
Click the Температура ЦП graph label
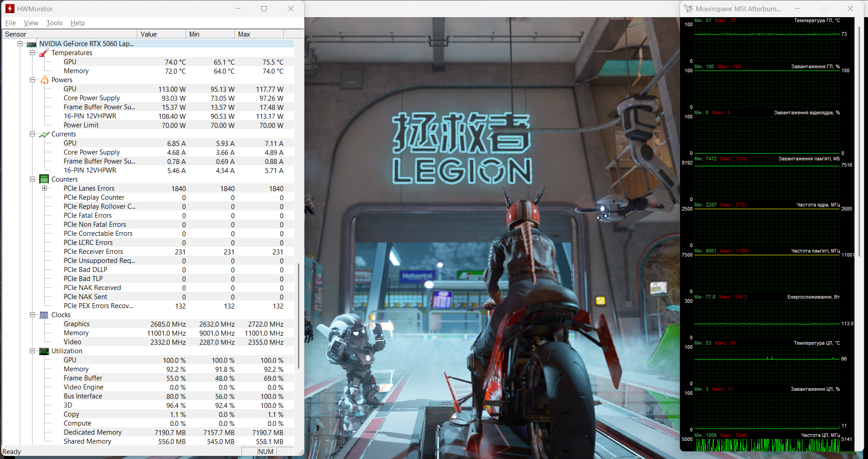[x=817, y=343]
